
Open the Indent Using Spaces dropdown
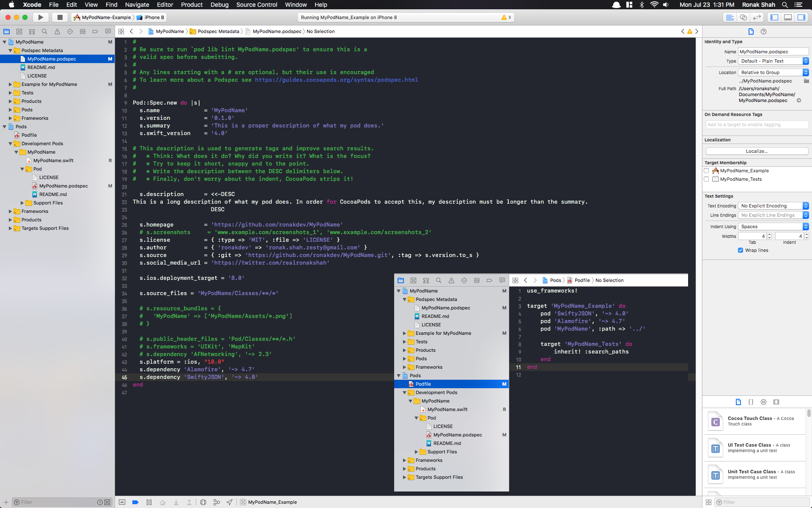pos(774,226)
